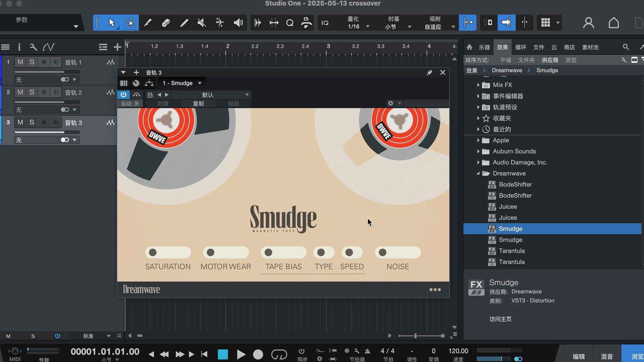Click the Q quantize button
Image resolution: width=644 pixels, height=362 pixels.
click(290, 23)
